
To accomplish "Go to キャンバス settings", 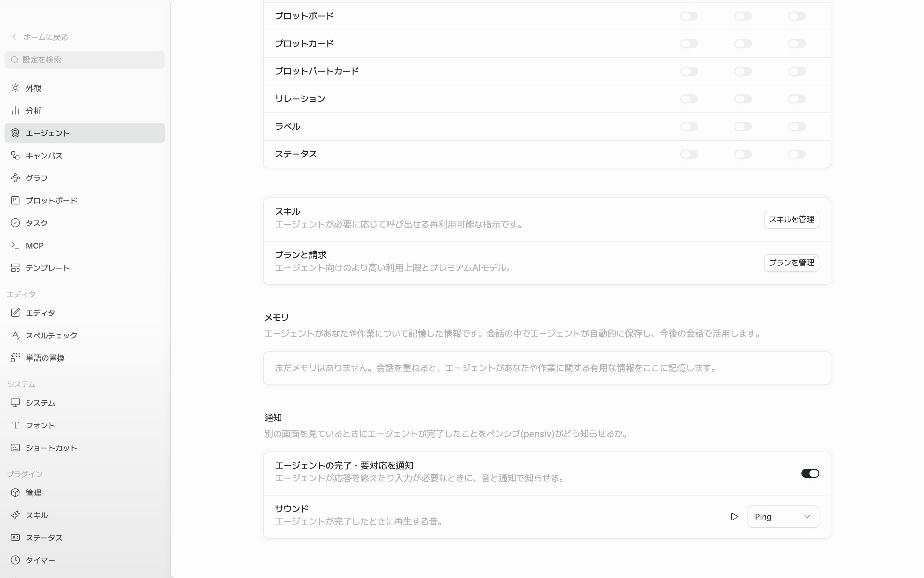I will tap(84, 156).
